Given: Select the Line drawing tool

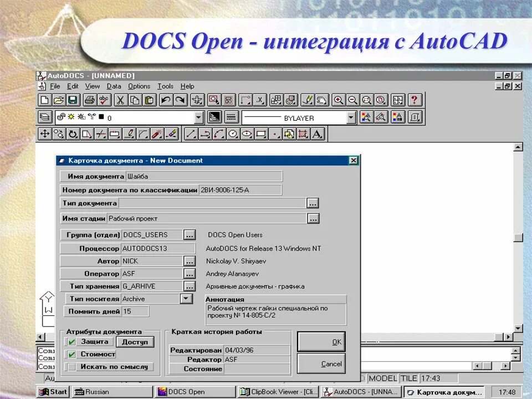Looking at the screenshot, I should point(191,134).
